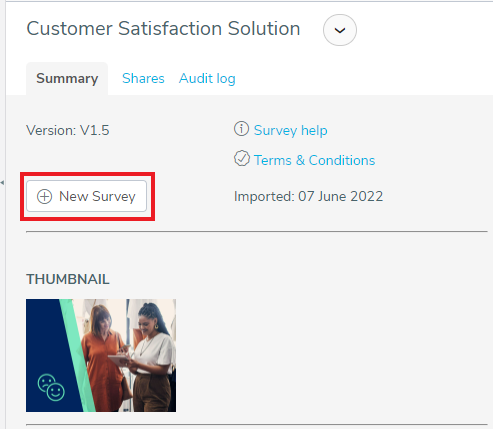Click the smiley faces icon on the thumbnail
This screenshot has width=493, height=429.
tap(51, 387)
